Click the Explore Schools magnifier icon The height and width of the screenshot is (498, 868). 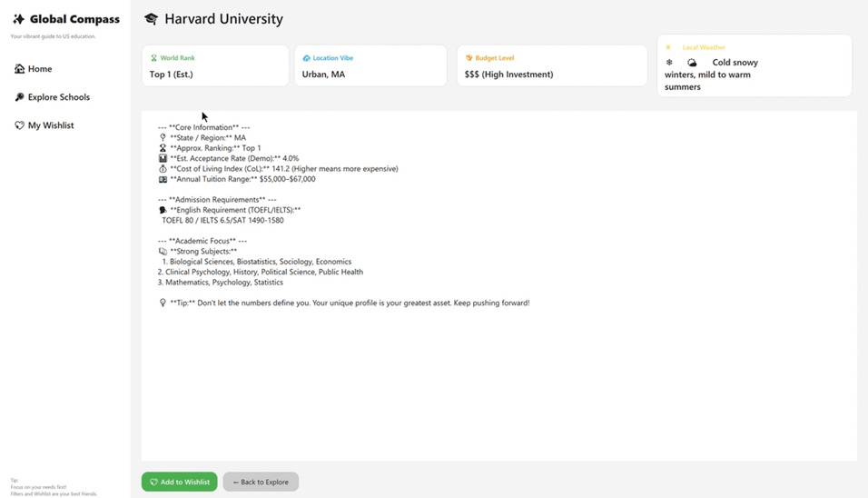tap(19, 97)
